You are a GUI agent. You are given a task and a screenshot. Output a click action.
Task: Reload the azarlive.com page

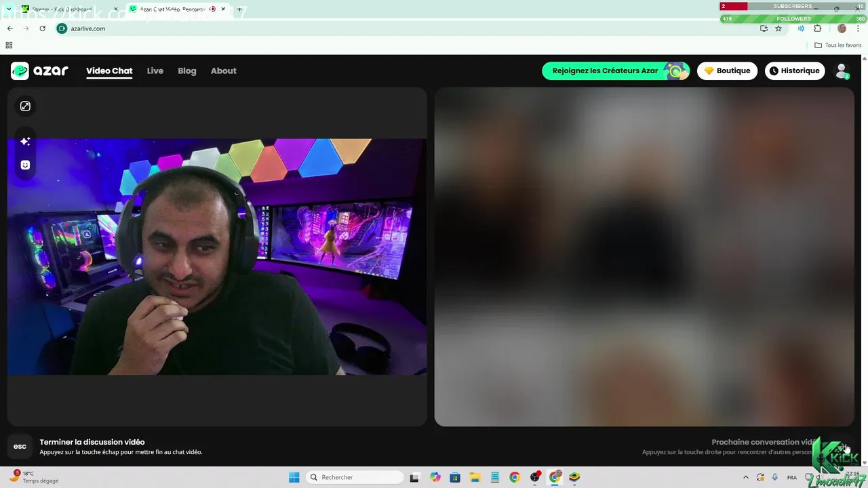pyautogui.click(x=42, y=28)
